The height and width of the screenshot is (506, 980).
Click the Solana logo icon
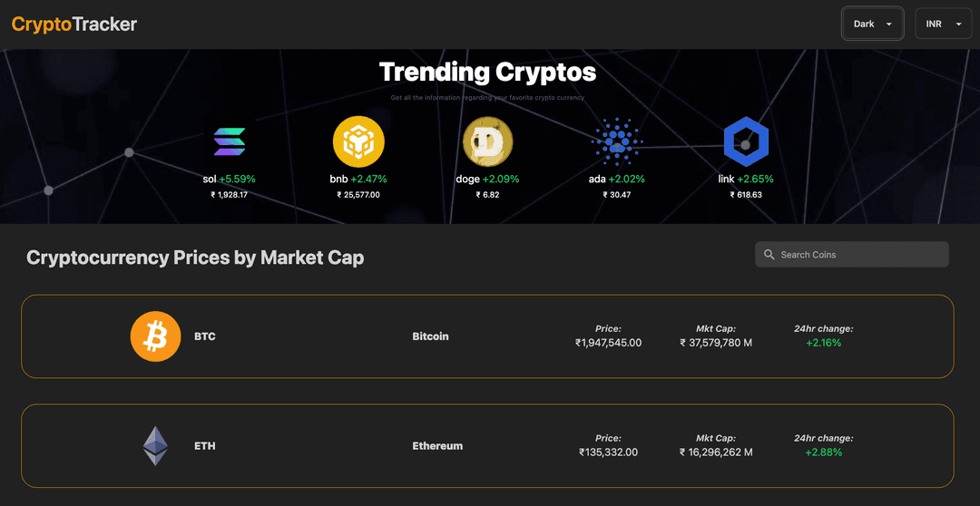(x=230, y=141)
